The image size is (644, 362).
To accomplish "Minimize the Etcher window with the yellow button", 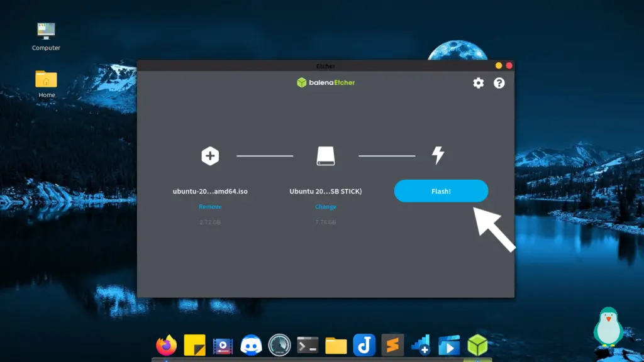I will 499,65.
